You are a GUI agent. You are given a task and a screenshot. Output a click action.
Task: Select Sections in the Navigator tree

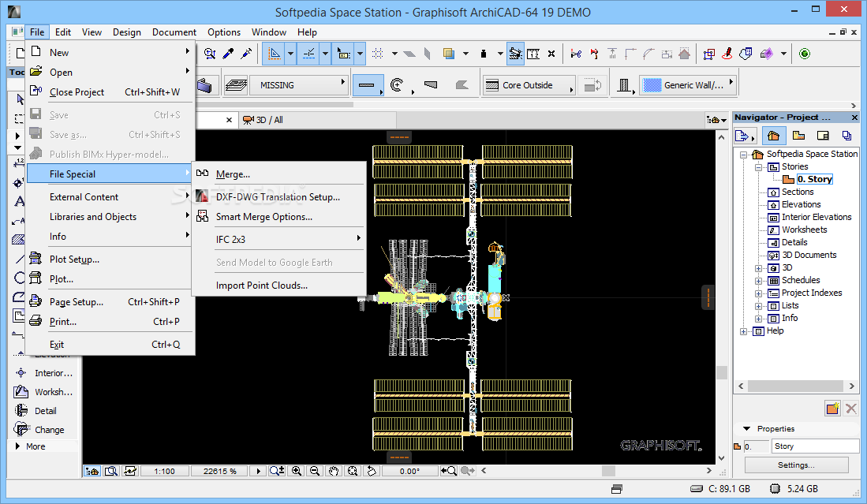[798, 192]
